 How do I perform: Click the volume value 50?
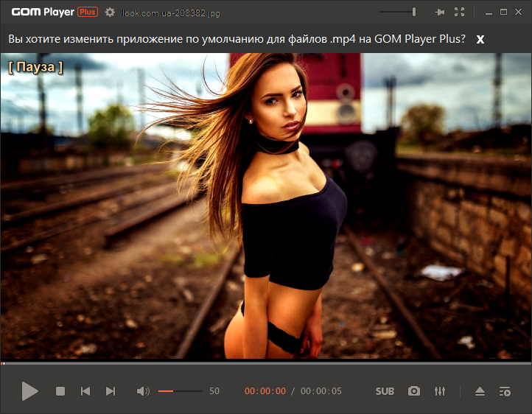coord(214,391)
